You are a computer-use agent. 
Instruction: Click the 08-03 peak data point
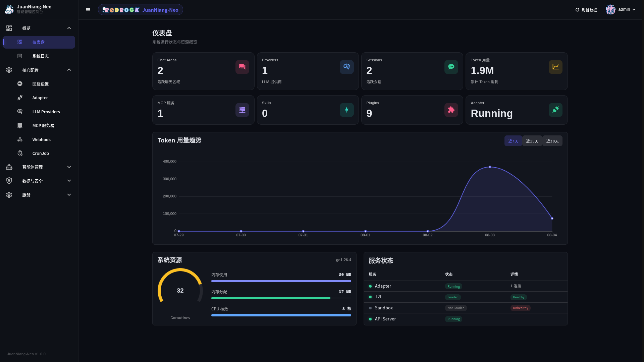pos(490,167)
